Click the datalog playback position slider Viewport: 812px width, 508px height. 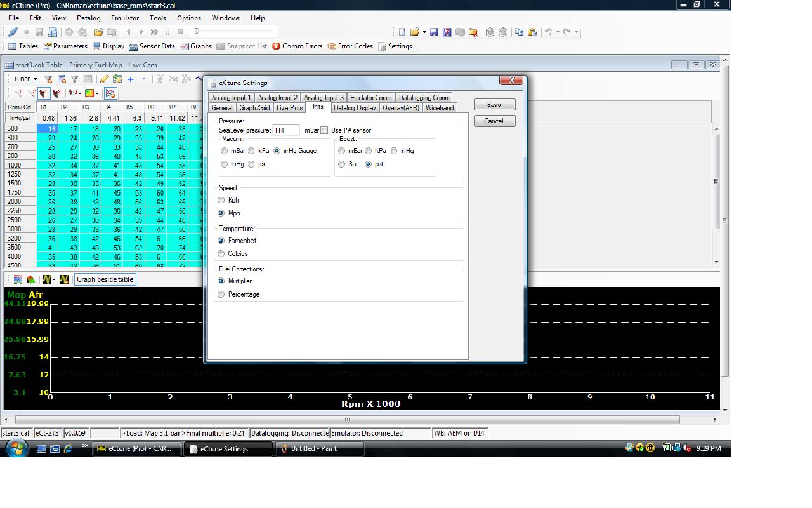pos(235,30)
